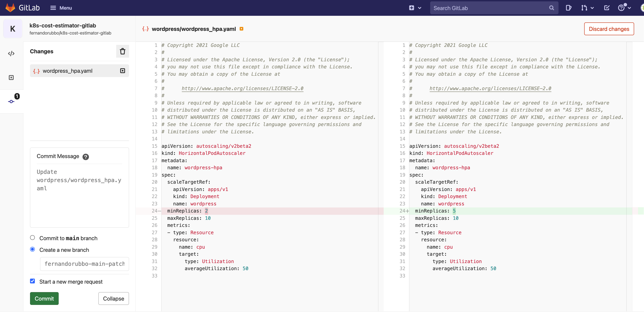644x312 pixels.
Task: Click the code review icon in sidebar
Action: click(11, 78)
